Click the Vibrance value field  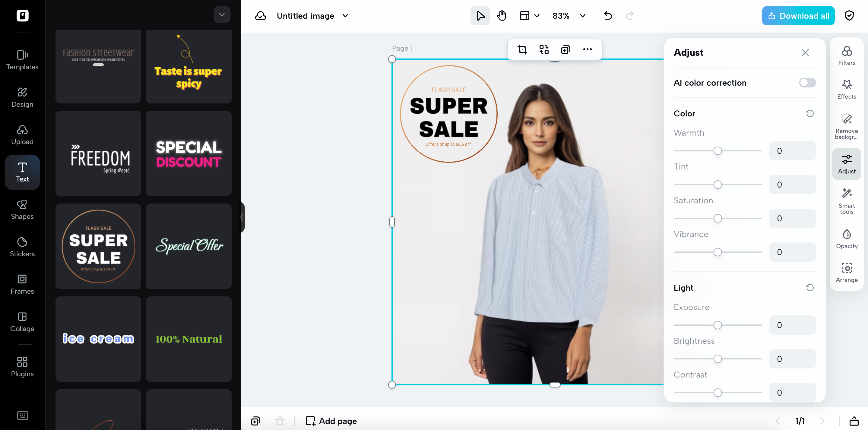coord(792,252)
